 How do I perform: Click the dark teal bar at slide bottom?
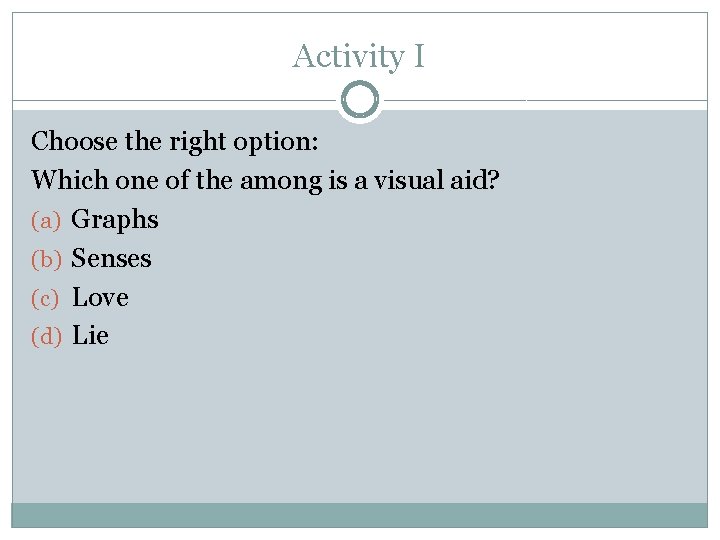(359, 515)
